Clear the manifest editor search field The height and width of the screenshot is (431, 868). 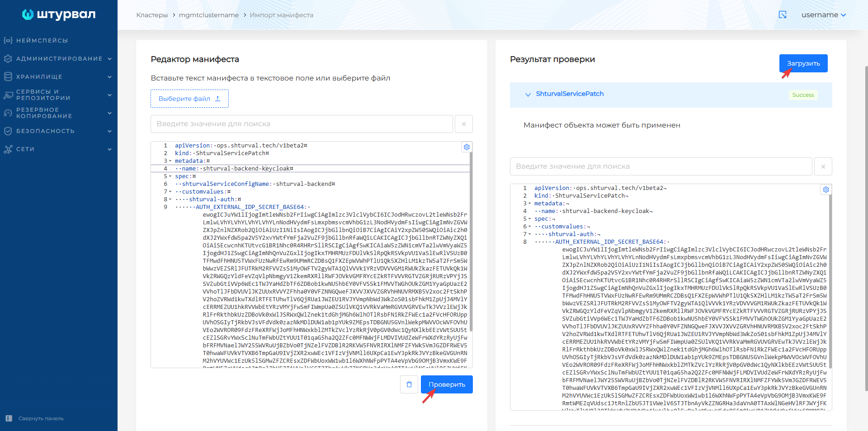pyautogui.click(x=464, y=124)
